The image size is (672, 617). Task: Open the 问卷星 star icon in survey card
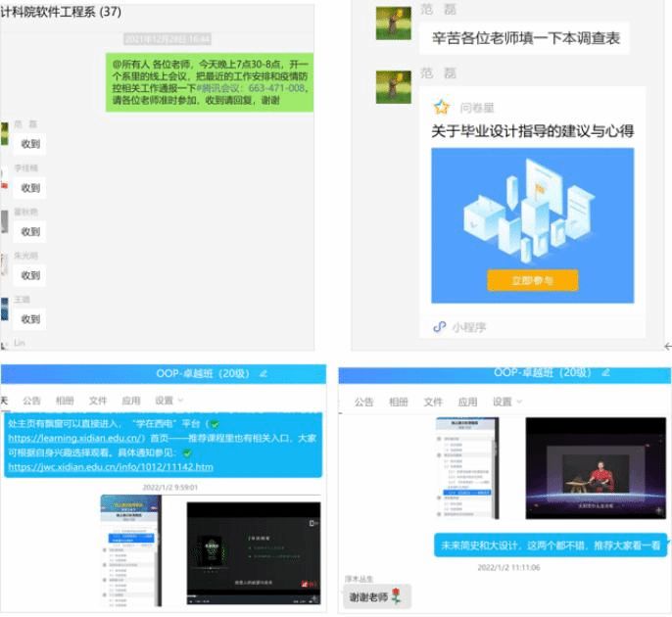441,108
